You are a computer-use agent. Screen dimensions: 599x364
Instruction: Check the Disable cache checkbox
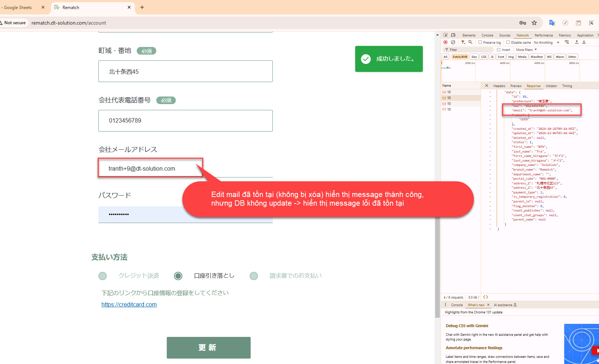pos(508,42)
